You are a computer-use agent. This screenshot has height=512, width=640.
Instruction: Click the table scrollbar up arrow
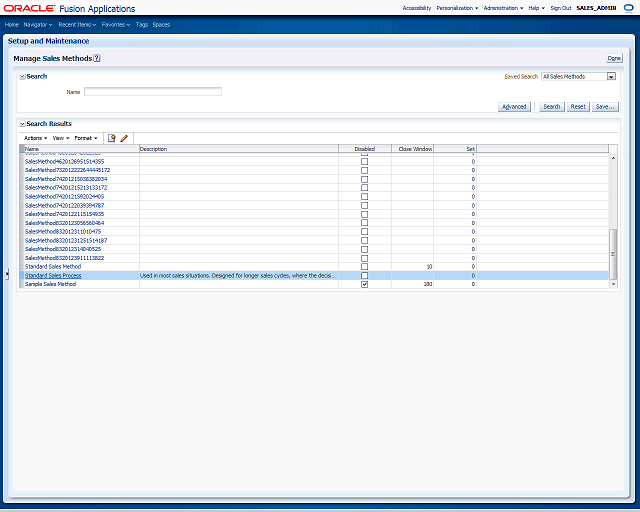point(613,158)
